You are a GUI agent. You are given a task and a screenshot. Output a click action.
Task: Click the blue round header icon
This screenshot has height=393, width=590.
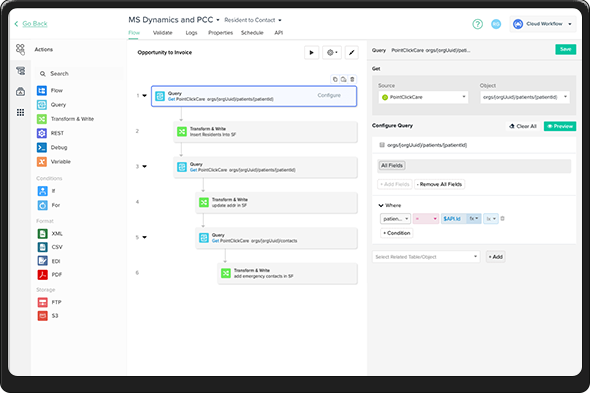[x=496, y=24]
